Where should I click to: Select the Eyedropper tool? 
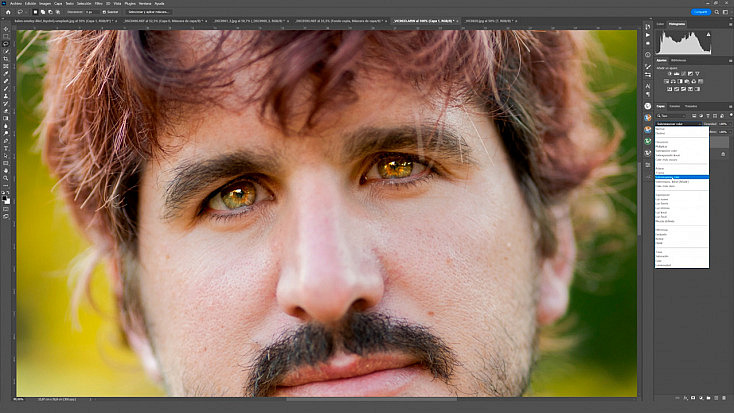[x=6, y=74]
